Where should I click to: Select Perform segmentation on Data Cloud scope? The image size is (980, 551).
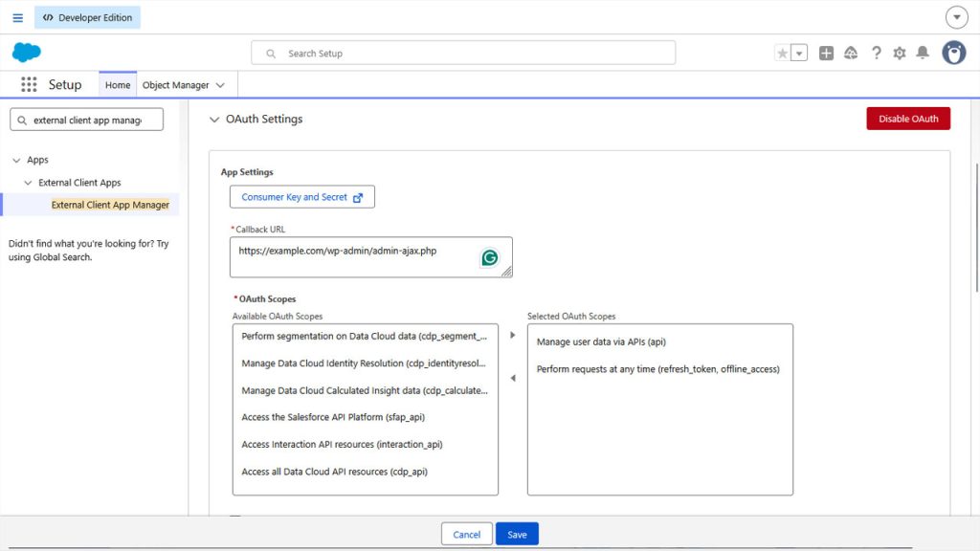point(365,336)
